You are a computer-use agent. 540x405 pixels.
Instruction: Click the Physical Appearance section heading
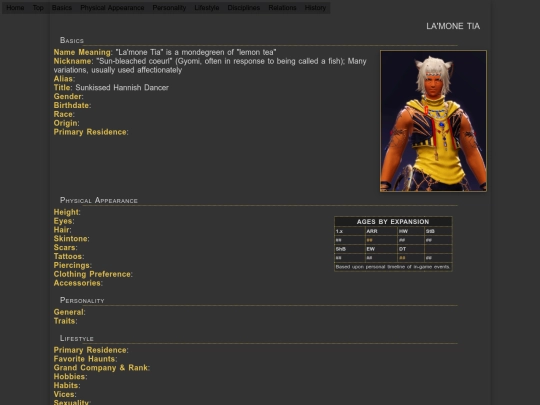[98, 200]
